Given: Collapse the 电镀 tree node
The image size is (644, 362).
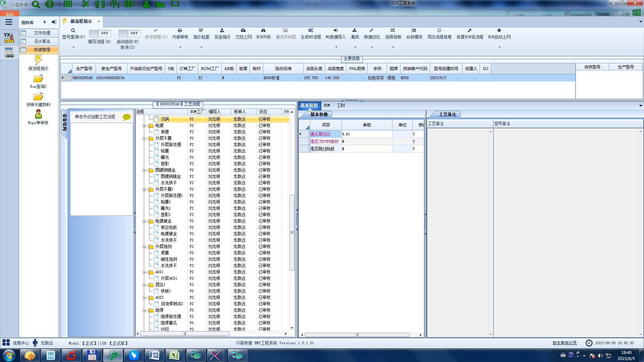Looking at the screenshot, I should tap(144, 126).
